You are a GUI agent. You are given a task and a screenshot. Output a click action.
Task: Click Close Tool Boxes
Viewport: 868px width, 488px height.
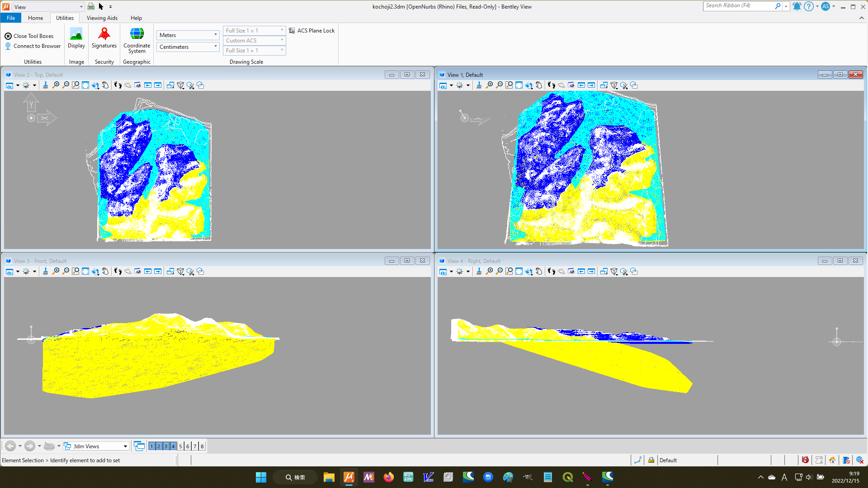point(29,36)
